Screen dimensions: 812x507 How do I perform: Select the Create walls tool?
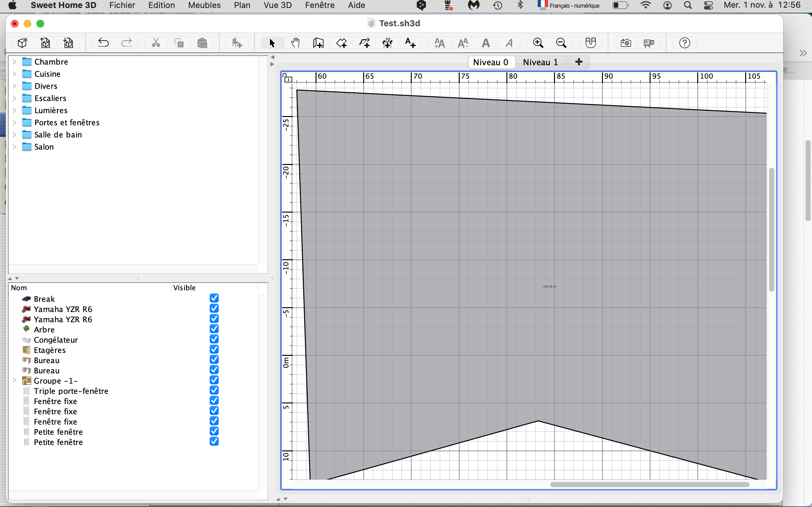pyautogui.click(x=318, y=43)
